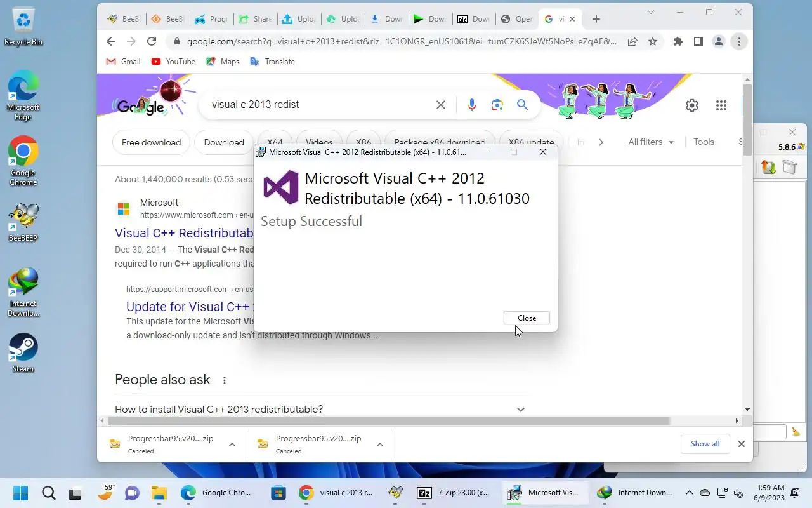
Task: Open weather widget showing 59°
Action: (105, 493)
